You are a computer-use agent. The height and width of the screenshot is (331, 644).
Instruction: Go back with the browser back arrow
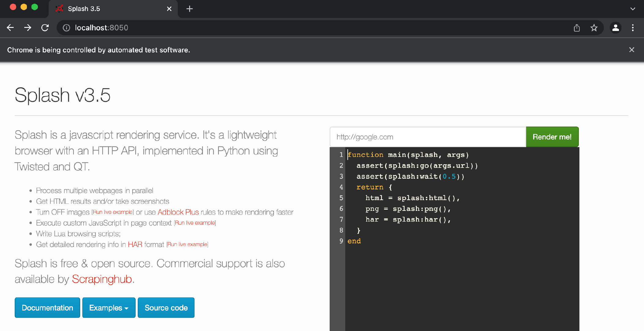[x=10, y=28]
